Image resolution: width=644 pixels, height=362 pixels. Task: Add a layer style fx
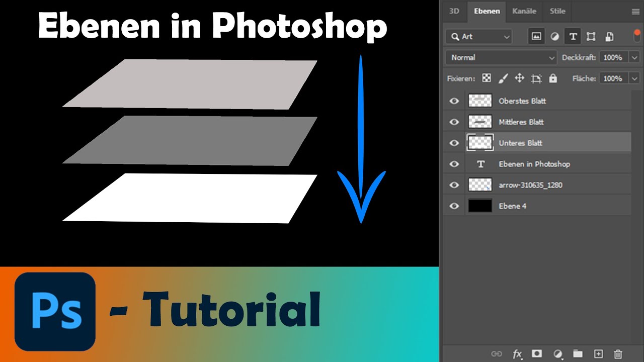click(517, 354)
